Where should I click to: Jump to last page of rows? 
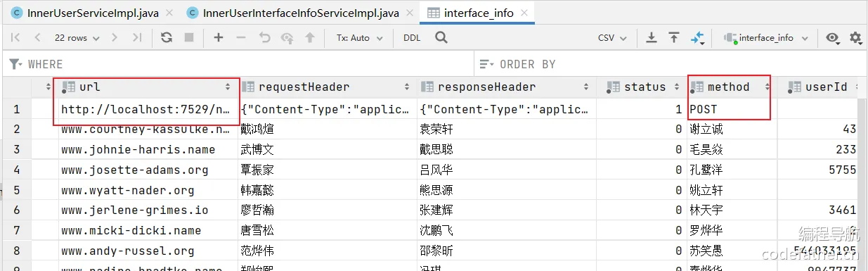pyautogui.click(x=137, y=38)
